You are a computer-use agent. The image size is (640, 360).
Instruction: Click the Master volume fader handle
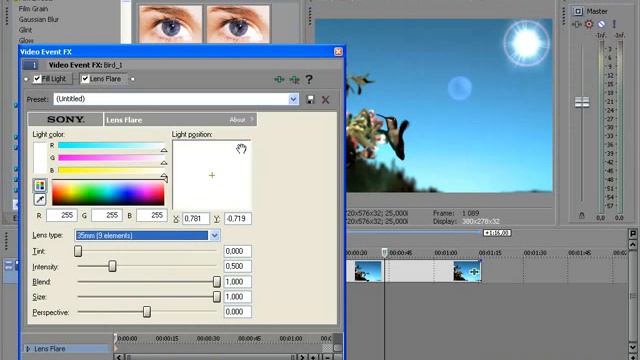[582, 102]
